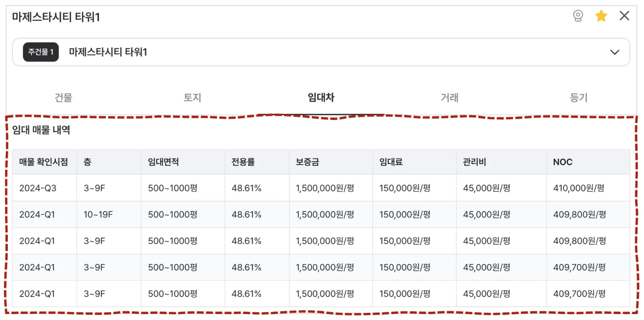Viewport: 644px width, 320px height.
Task: Click the dropdown chevron arrow
Action: [x=614, y=52]
